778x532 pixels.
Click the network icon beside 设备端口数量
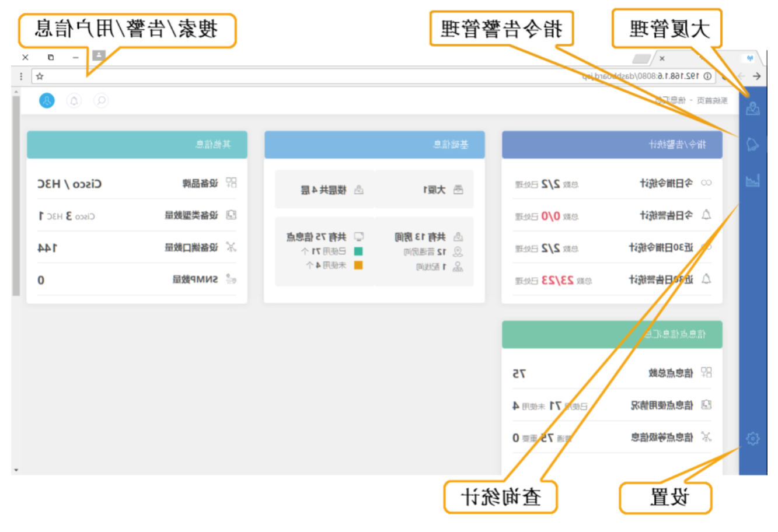(231, 247)
